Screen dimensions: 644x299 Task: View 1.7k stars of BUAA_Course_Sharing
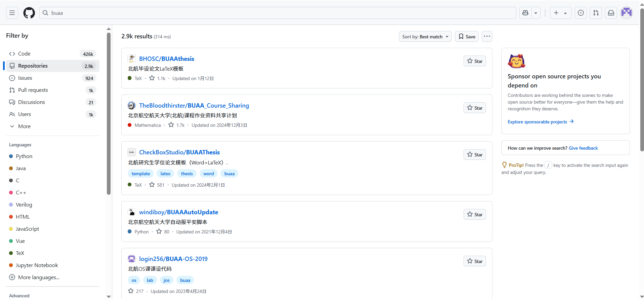176,125
